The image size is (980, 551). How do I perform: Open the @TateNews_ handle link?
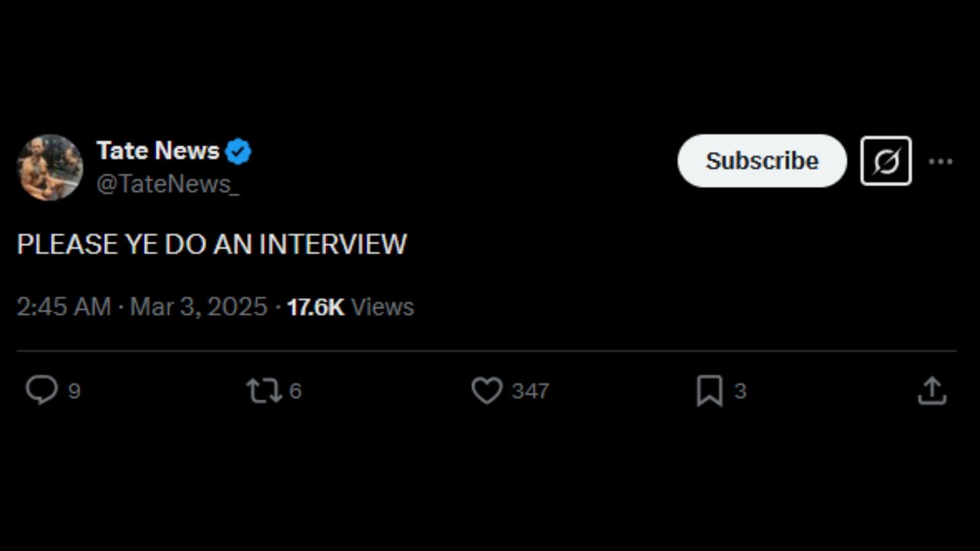point(167,184)
